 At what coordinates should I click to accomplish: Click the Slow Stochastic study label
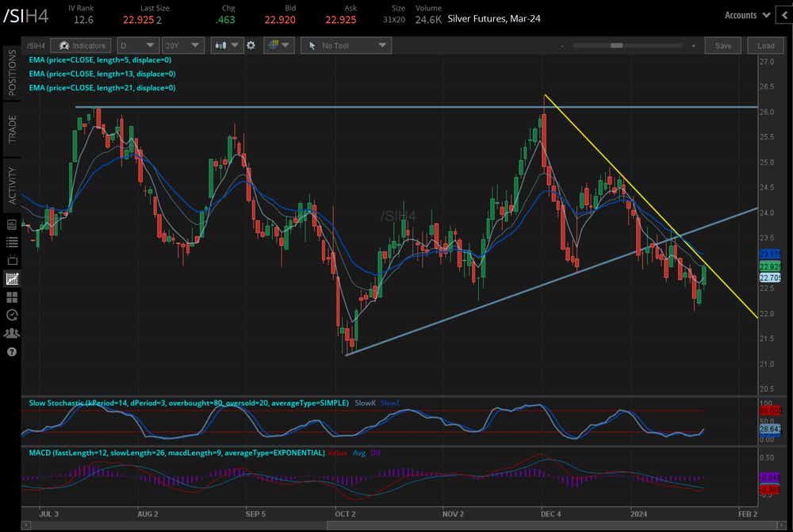[189, 403]
